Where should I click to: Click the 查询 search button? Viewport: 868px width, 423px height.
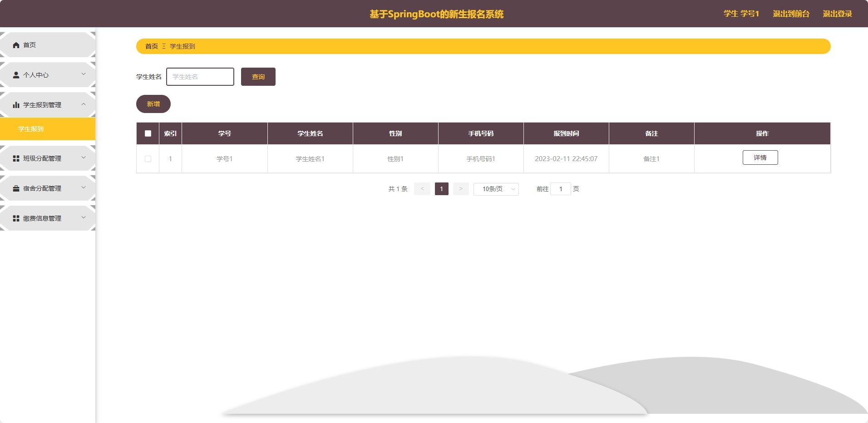(258, 77)
